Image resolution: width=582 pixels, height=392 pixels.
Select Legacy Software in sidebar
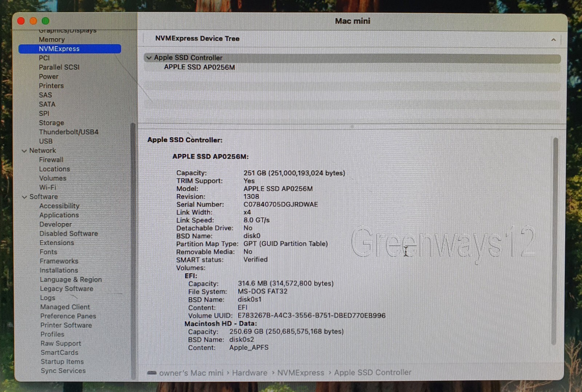(67, 289)
